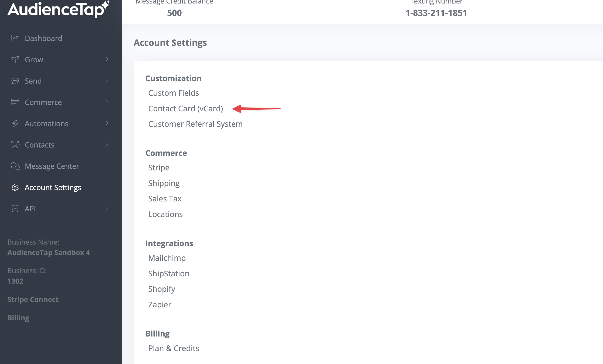This screenshot has width=603, height=364.
Task: Select Stripe Connect in the sidebar
Action: pos(33,299)
